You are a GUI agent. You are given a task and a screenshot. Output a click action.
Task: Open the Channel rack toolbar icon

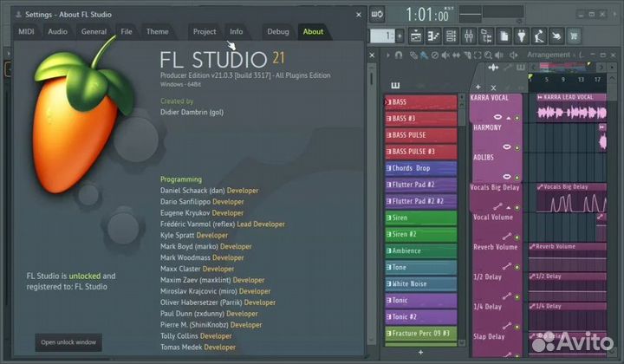click(x=451, y=36)
